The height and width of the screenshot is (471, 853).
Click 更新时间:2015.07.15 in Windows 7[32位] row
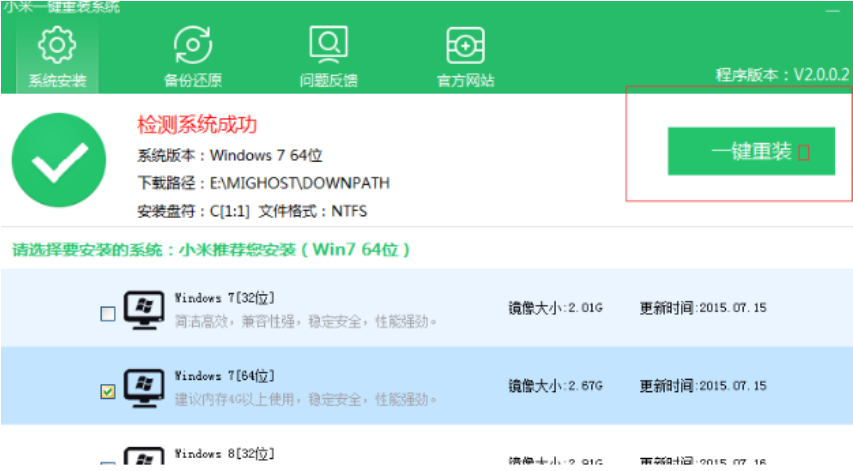(703, 308)
